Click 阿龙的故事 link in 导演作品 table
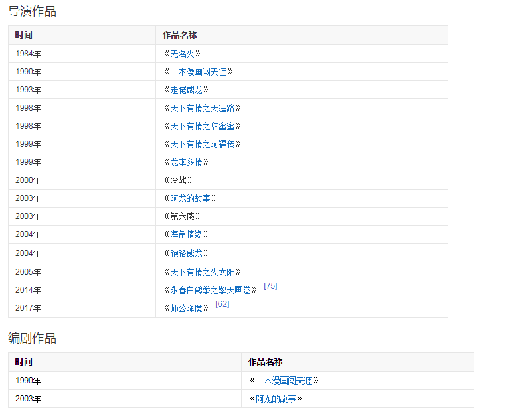Viewport: 532px width, 414px height. point(190,198)
